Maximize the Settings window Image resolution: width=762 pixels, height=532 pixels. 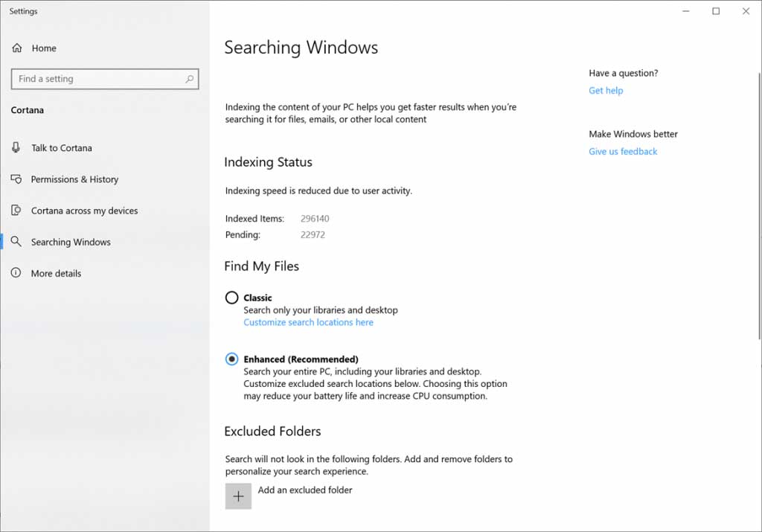point(716,11)
